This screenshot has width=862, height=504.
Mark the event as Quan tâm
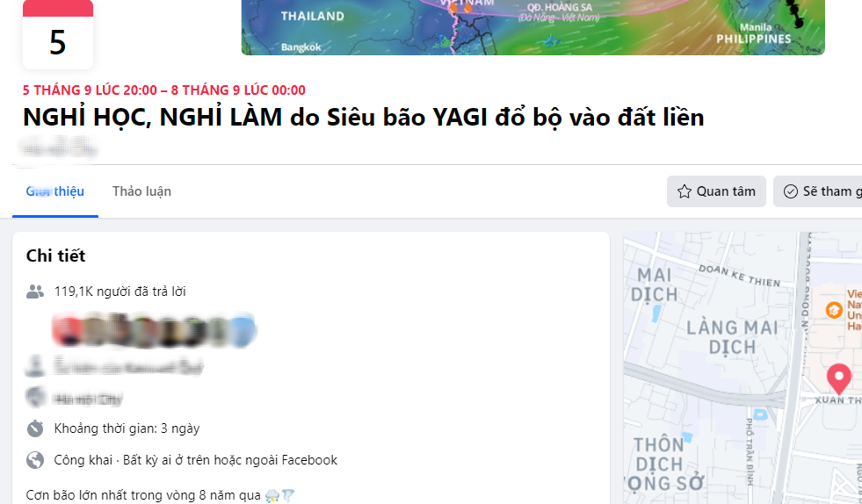point(716,191)
